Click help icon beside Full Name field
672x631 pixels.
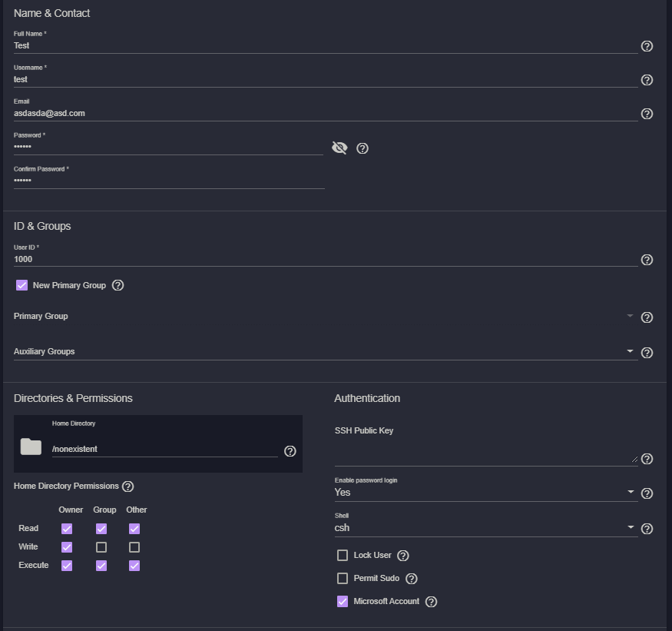click(x=647, y=46)
